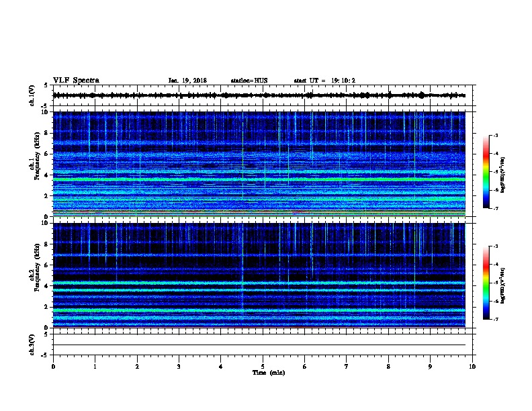Click the time axis tick label 10
The image size is (532, 411).
[472, 367]
